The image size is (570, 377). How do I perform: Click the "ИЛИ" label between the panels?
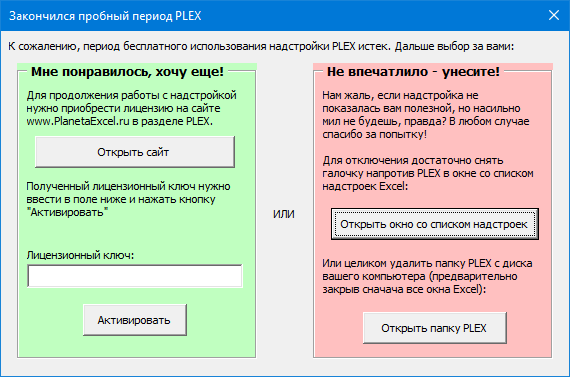click(284, 214)
